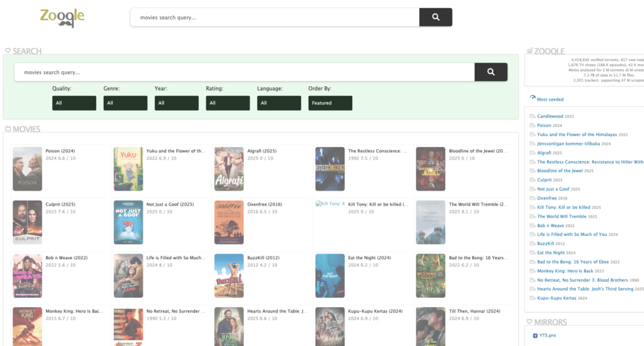Image resolution: width=644 pixels, height=346 pixels.
Task: Click the Eat the Night (2024) title
Action: [x=369, y=258]
